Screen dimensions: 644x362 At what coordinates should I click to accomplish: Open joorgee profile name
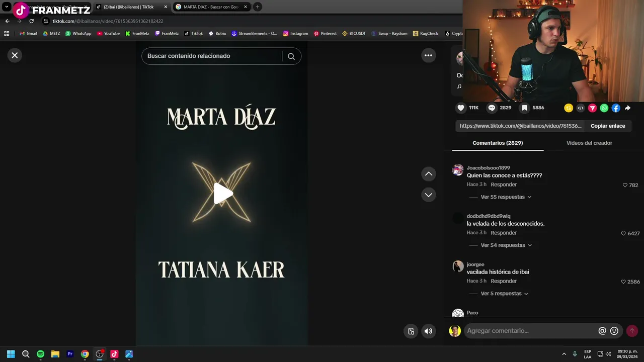[x=475, y=264]
